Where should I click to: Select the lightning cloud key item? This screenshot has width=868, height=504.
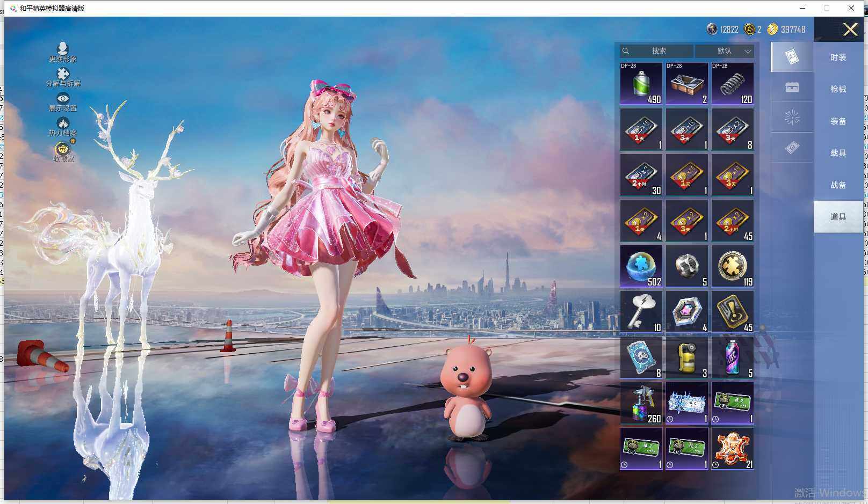click(641, 312)
